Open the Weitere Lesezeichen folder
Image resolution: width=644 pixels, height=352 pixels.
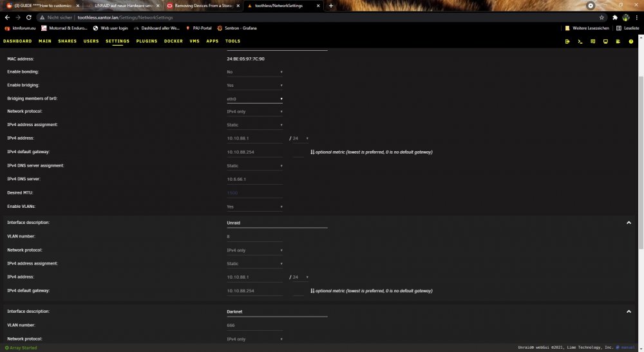click(587, 28)
